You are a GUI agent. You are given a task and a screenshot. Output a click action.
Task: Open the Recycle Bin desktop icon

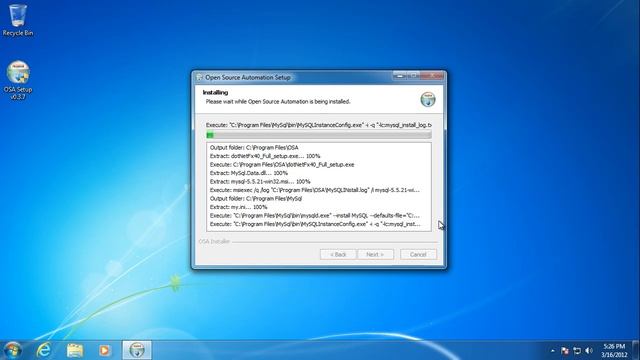tap(18, 20)
